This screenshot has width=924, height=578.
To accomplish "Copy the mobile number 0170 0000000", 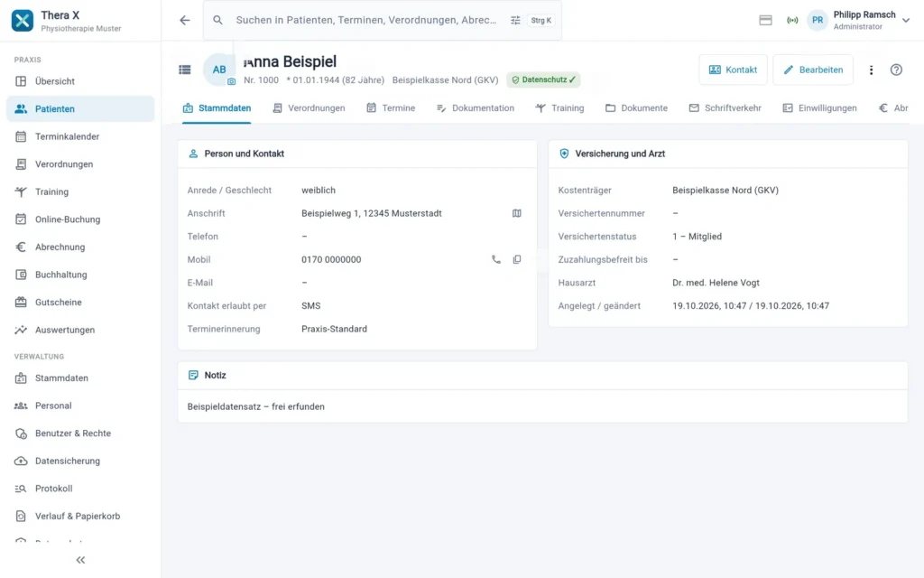I will (x=517, y=259).
